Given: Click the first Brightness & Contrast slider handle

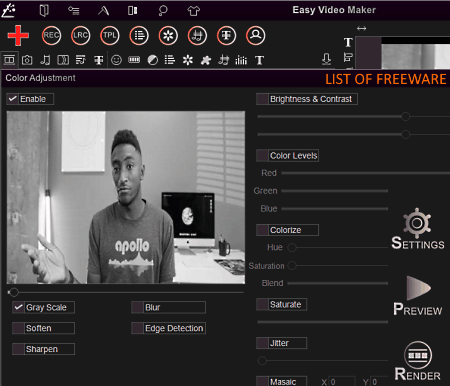Looking at the screenshot, I should coord(405,116).
